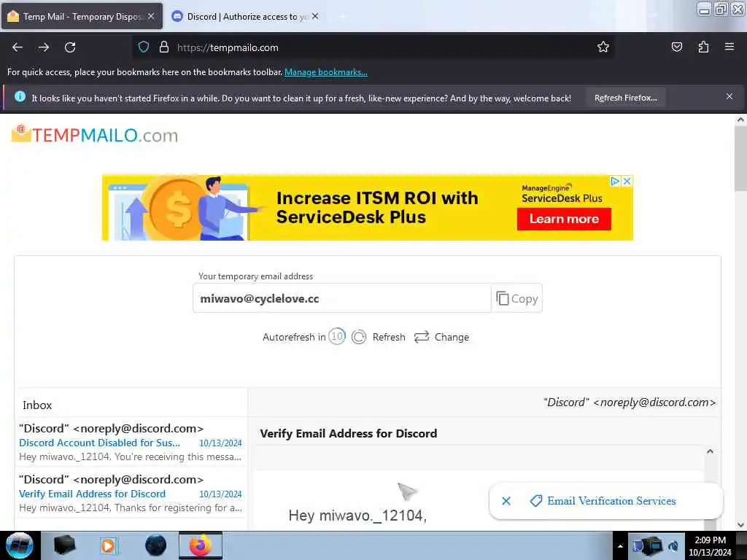Close the ServiceDesk Plus ad
The width and height of the screenshot is (747, 560).
click(x=627, y=181)
